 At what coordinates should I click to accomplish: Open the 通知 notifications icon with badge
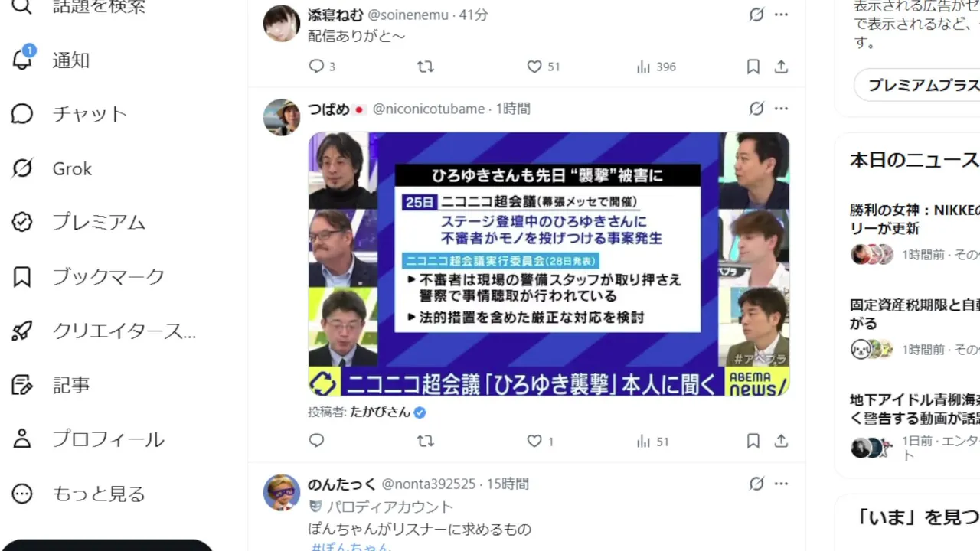click(23, 58)
